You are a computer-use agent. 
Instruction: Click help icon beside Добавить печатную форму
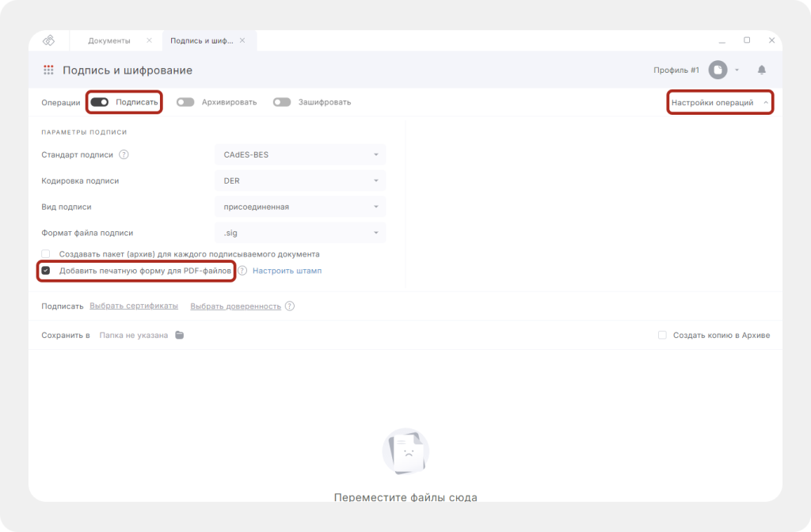[242, 271]
